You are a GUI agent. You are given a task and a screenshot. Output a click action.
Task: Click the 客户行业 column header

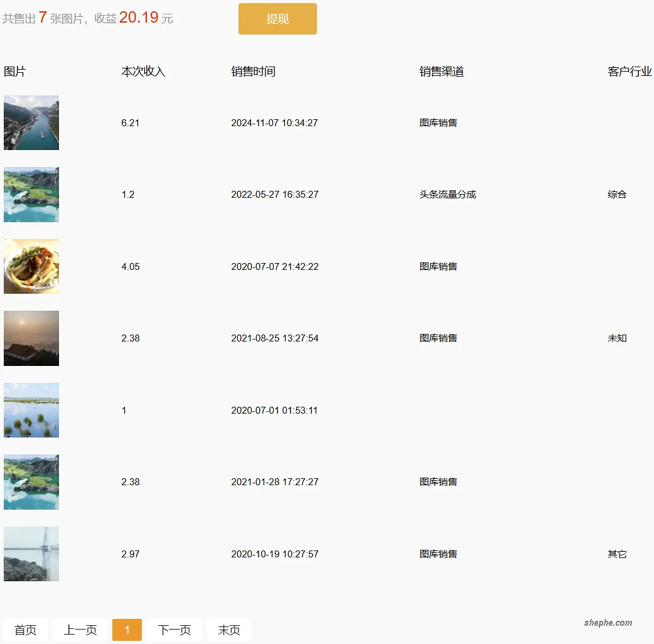630,72
